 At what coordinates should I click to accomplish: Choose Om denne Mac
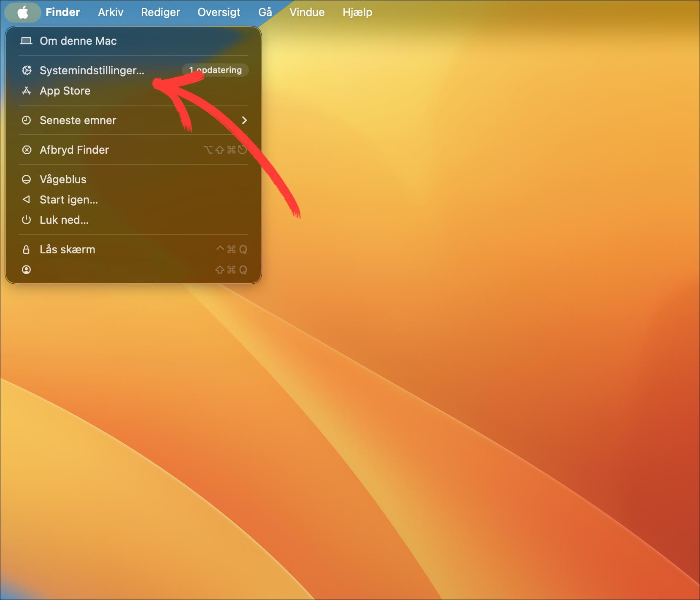[x=133, y=41]
